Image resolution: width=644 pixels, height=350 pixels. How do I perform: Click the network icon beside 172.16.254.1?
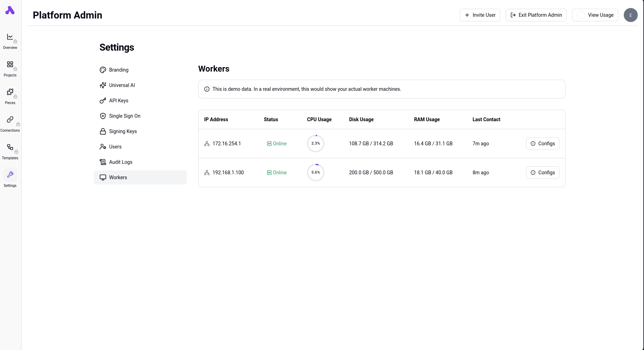207,144
